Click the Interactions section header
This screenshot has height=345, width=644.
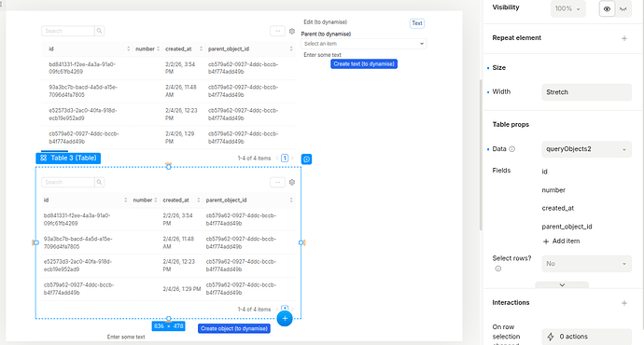click(511, 303)
